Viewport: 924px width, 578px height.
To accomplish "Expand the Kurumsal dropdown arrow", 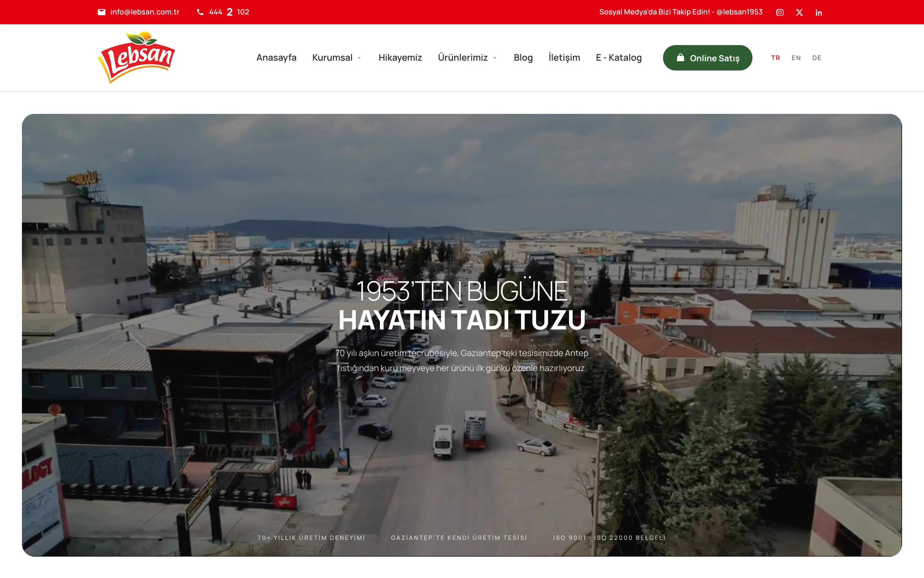I will point(359,58).
